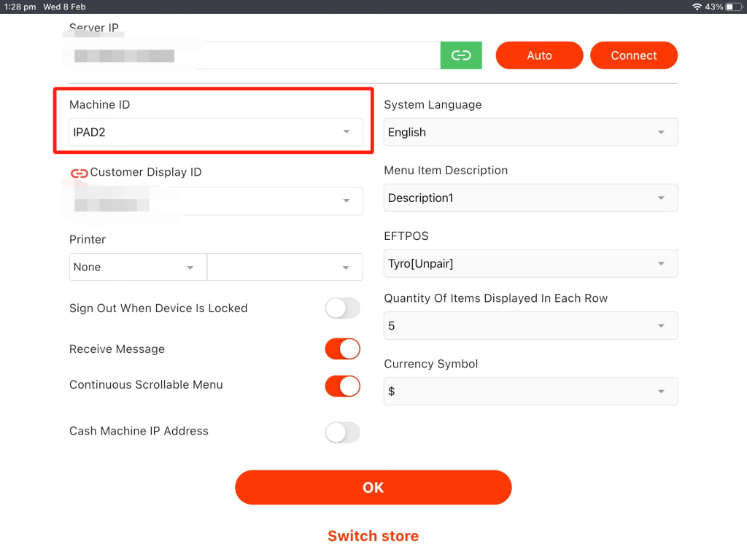The image size is (747, 560).
Task: Open Quantity Of Items Displayed dropdown
Action: pyautogui.click(x=530, y=326)
